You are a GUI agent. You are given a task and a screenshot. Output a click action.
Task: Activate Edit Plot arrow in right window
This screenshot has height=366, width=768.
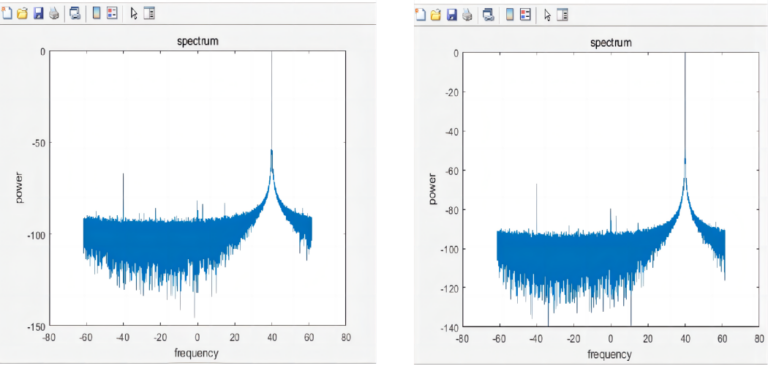tap(547, 15)
